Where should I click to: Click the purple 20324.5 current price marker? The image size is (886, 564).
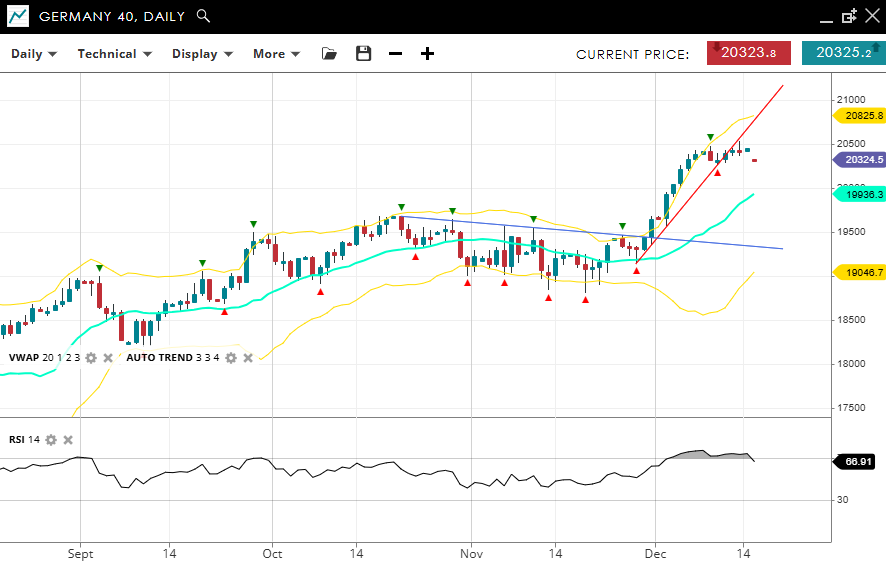click(x=862, y=160)
